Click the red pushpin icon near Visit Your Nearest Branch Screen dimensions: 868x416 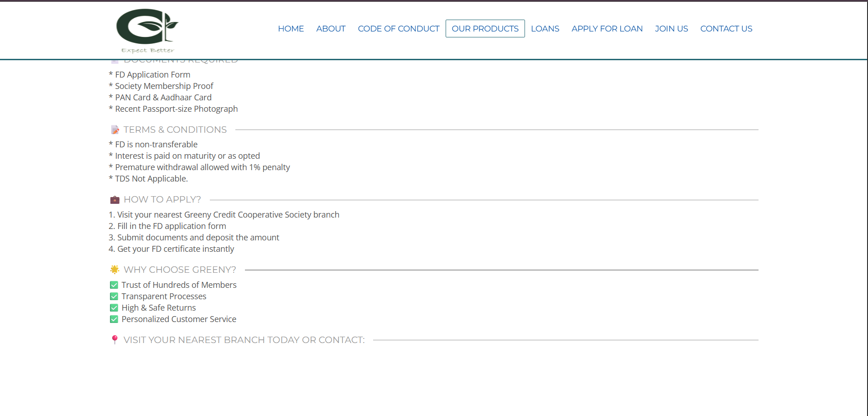pos(115,340)
